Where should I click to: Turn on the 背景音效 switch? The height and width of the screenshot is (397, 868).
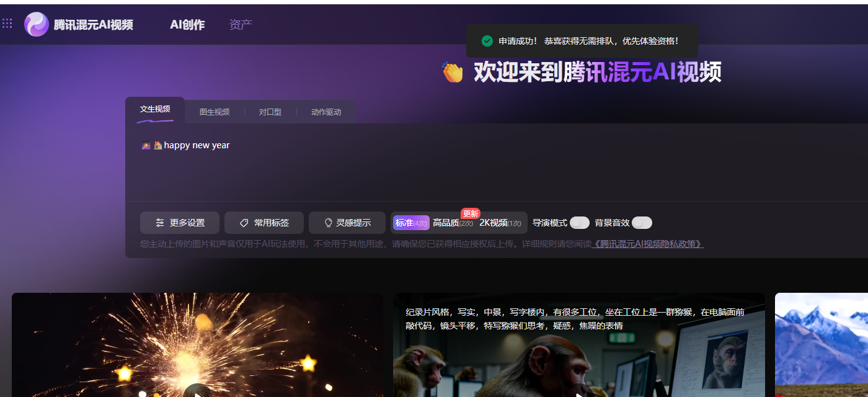pos(642,223)
